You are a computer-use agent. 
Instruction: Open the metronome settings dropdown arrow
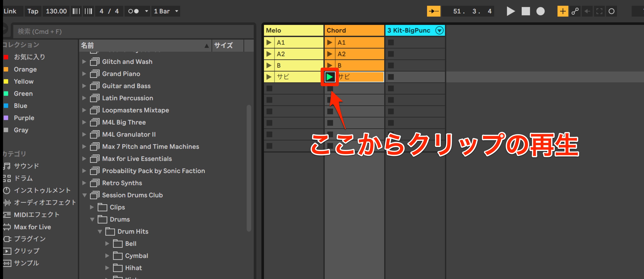point(146,11)
